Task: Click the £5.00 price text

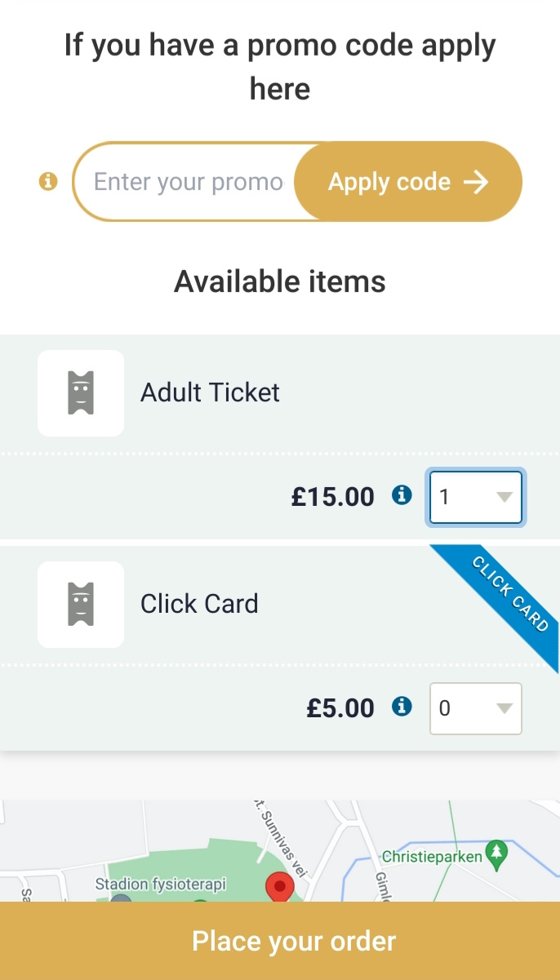Action: coord(340,707)
